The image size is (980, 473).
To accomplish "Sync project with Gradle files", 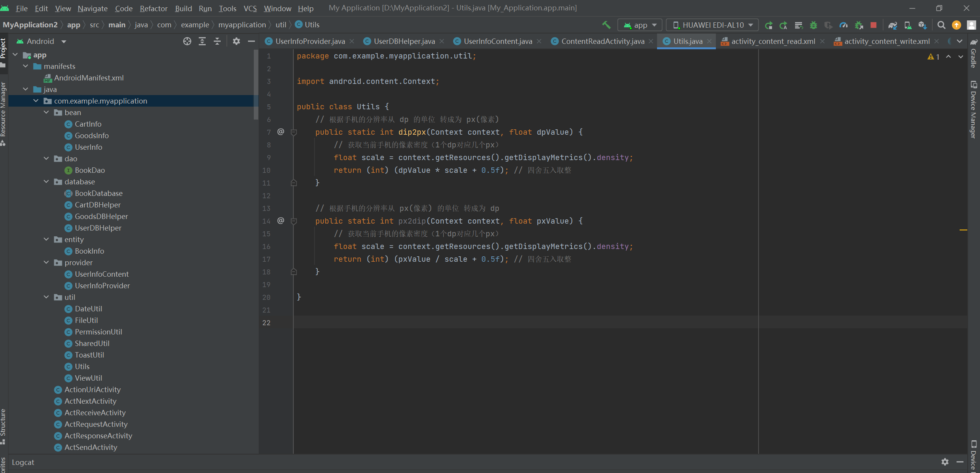I will [893, 25].
